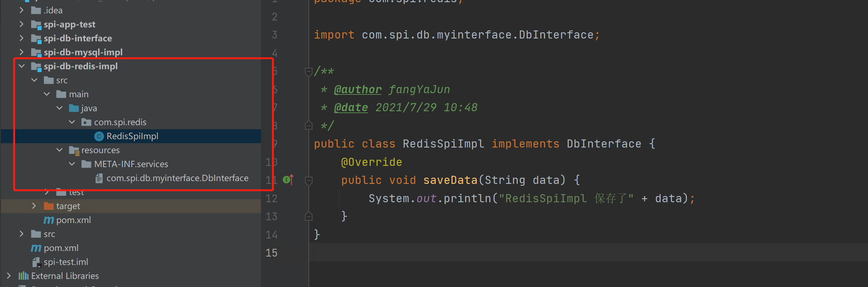Image resolution: width=868 pixels, height=287 pixels.
Task: Click line number 15 in the gutter
Action: [x=271, y=253]
